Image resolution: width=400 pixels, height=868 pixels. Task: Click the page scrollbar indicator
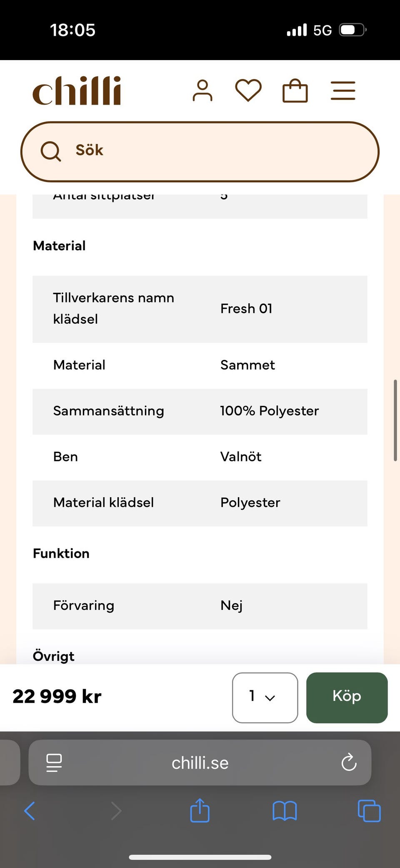coord(395,420)
